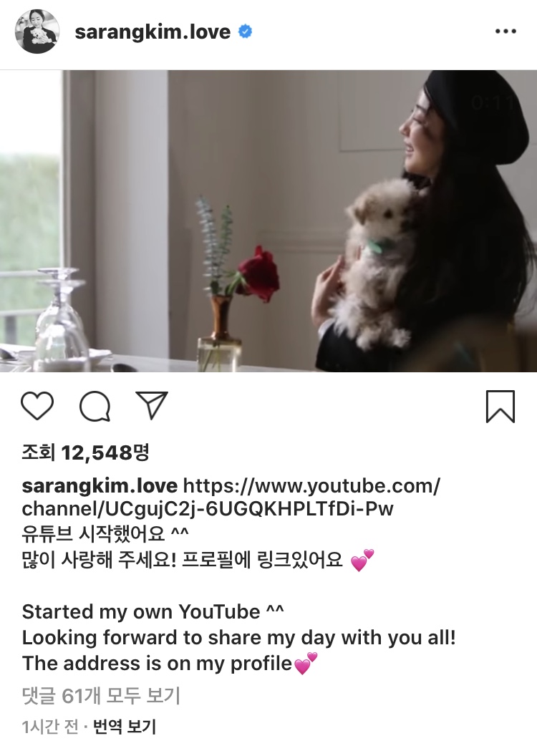Play the video of woman holding puppy
Viewport: 537px width, 756px height.
coord(268,220)
